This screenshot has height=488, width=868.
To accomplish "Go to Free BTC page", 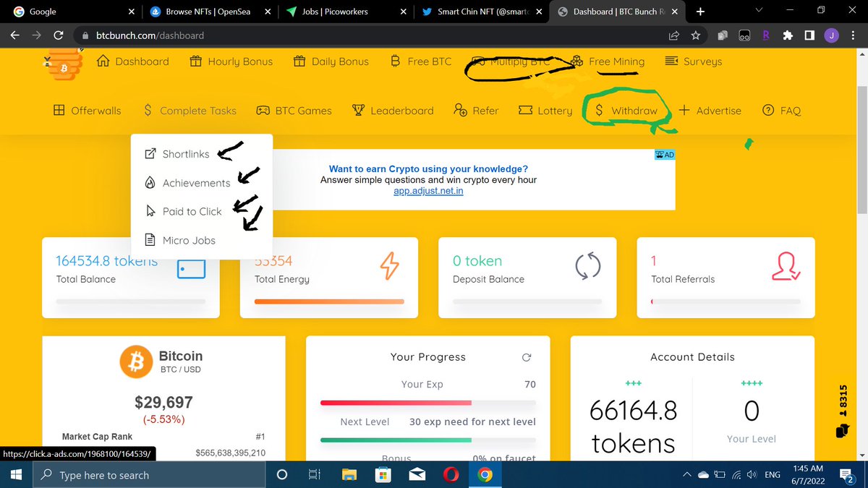I will point(421,61).
